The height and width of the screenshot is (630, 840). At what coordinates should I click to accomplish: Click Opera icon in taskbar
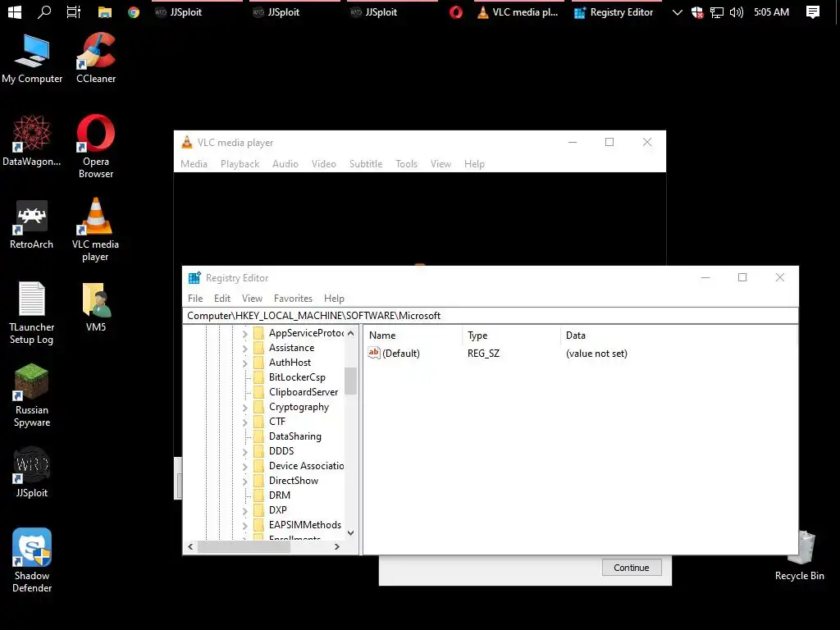coord(456,12)
